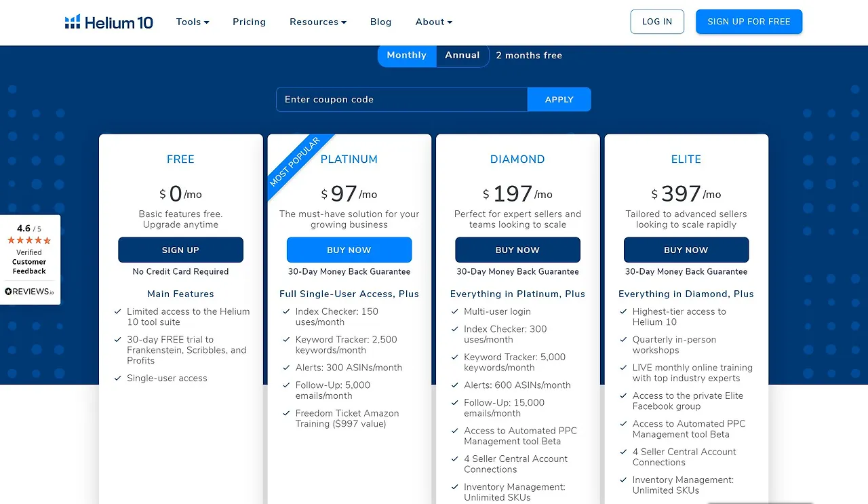Viewport: 868px width, 504px height.
Task: Click the MOST POPULAR ribbon on Platinum
Action: 295,163
